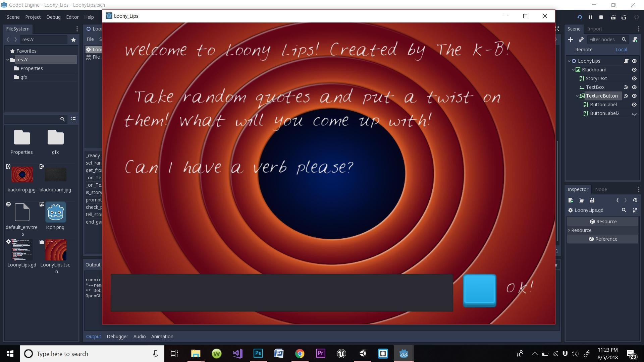Expand the Resource section in Inspector
This screenshot has height=362, width=644.
(x=569, y=230)
